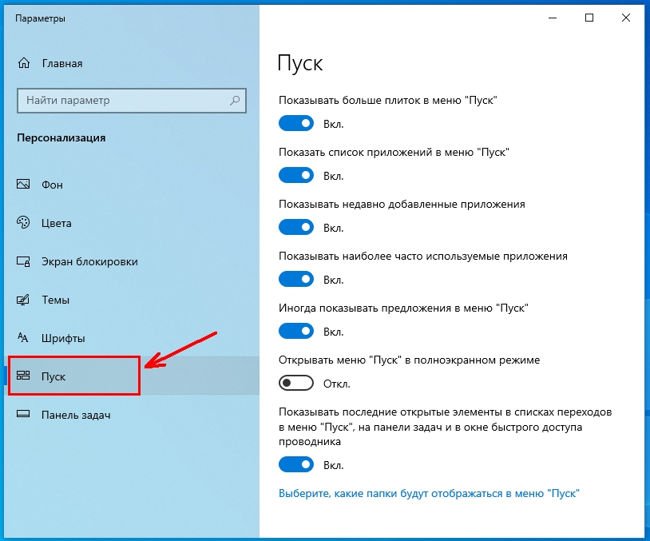Minimize the Параметры window

(552, 18)
